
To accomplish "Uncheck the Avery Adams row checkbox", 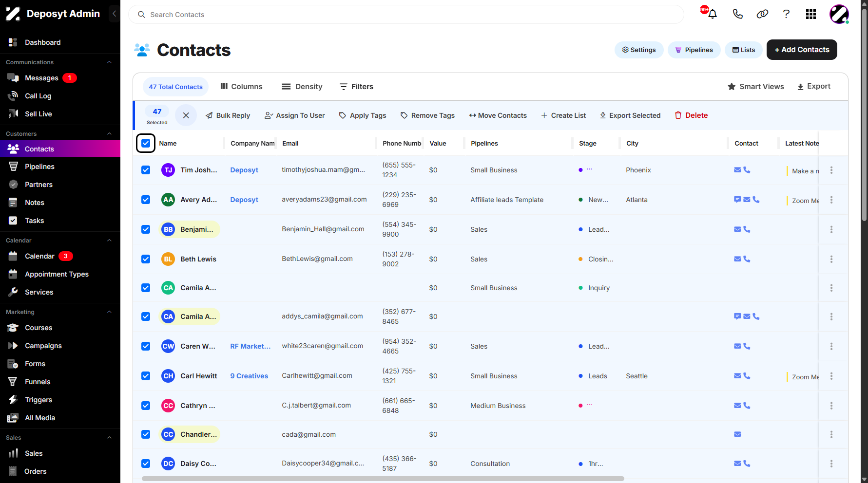I will pos(146,200).
